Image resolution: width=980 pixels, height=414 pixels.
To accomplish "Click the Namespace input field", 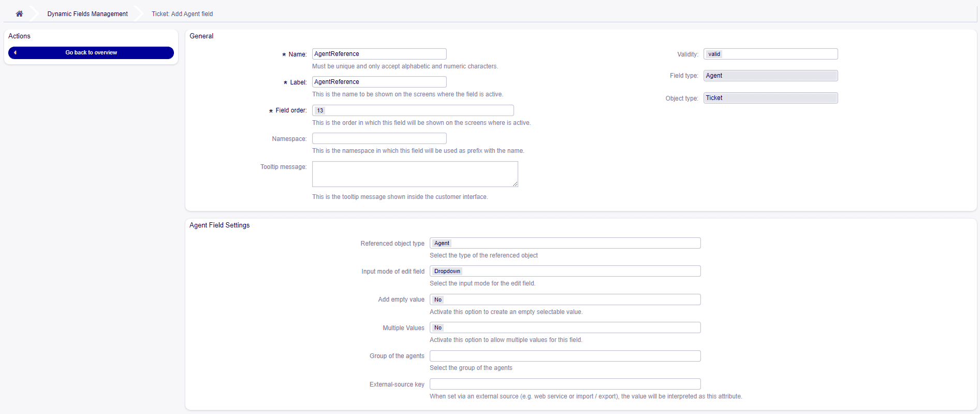I will click(379, 138).
